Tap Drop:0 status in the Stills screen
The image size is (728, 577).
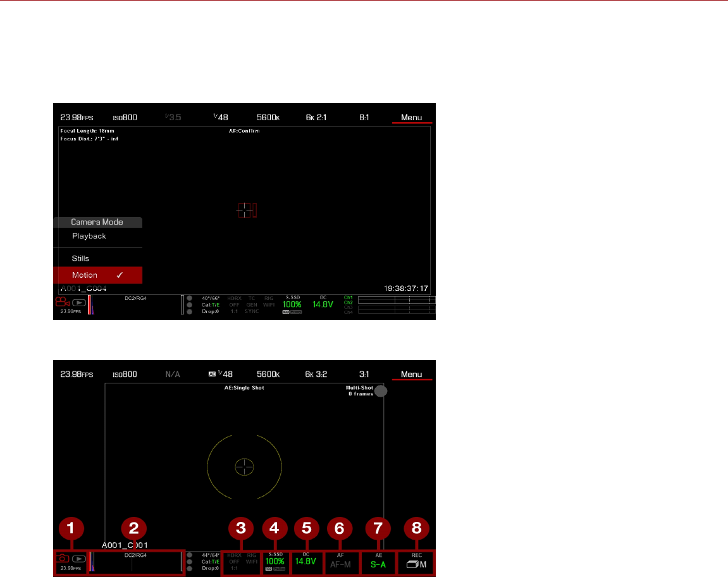click(211, 569)
